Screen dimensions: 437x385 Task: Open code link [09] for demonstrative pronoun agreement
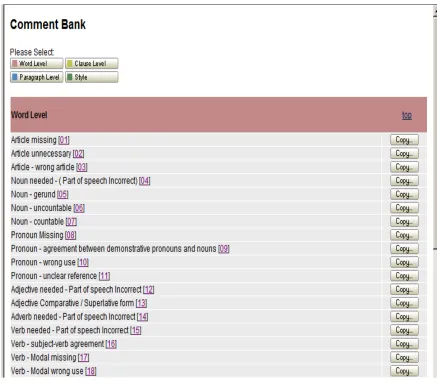tap(224, 249)
